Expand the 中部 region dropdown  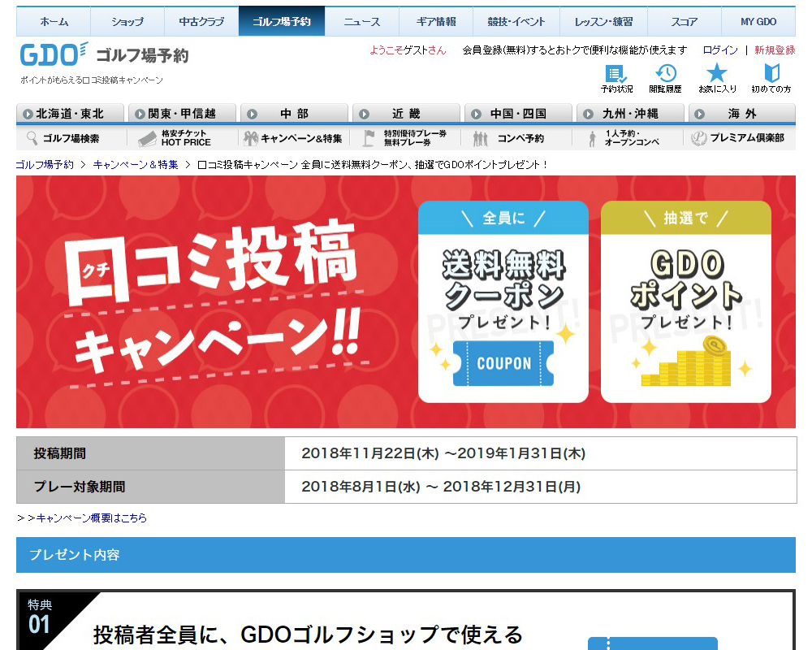coord(294,114)
